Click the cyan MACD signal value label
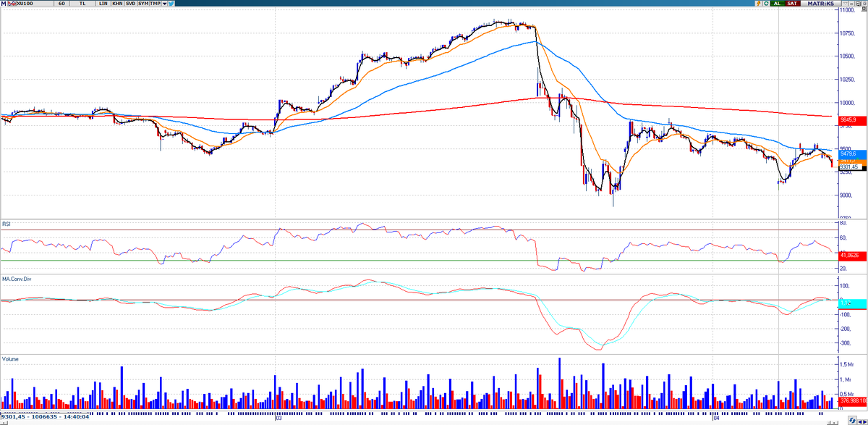Screen dimensions: 868x425 (852, 304)
